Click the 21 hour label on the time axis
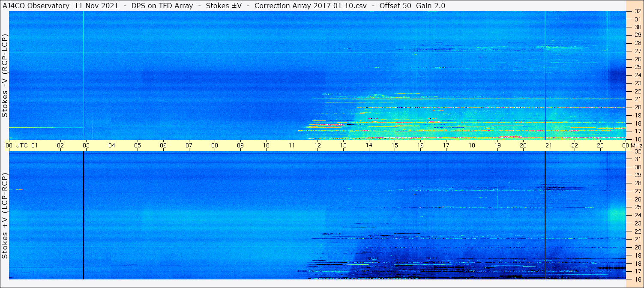The image size is (644, 288). [x=549, y=145]
